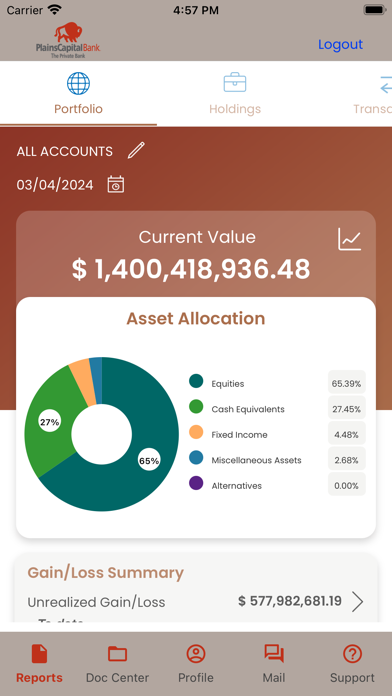Image resolution: width=392 pixels, height=696 pixels.
Task: Click the Fixed Income orange legend dot
Action: pos(196,432)
